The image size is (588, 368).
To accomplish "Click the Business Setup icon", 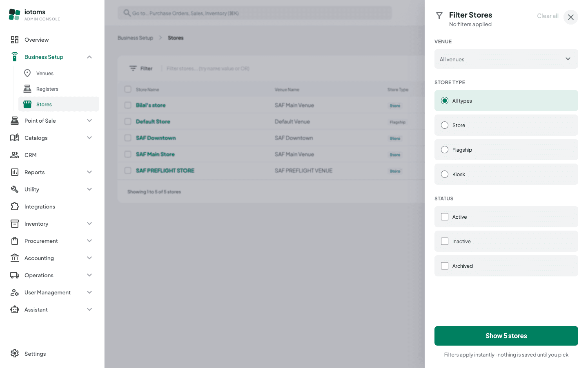I will pyautogui.click(x=15, y=57).
